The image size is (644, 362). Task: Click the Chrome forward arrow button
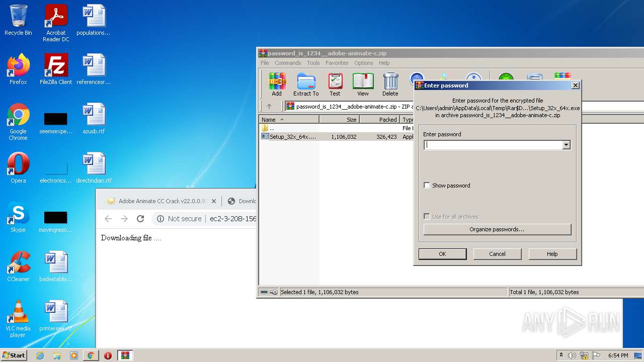pyautogui.click(x=124, y=219)
